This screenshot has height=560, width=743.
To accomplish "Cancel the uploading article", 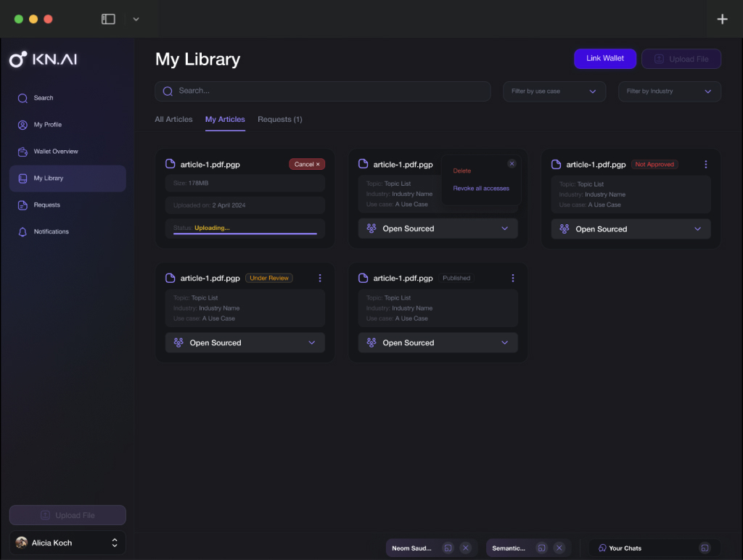I will [x=307, y=165].
